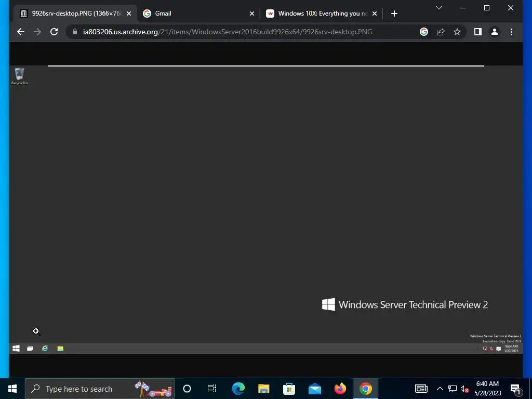Switch to the Gmail tab
Screen dimensions: 532x399
[x=199, y=14]
